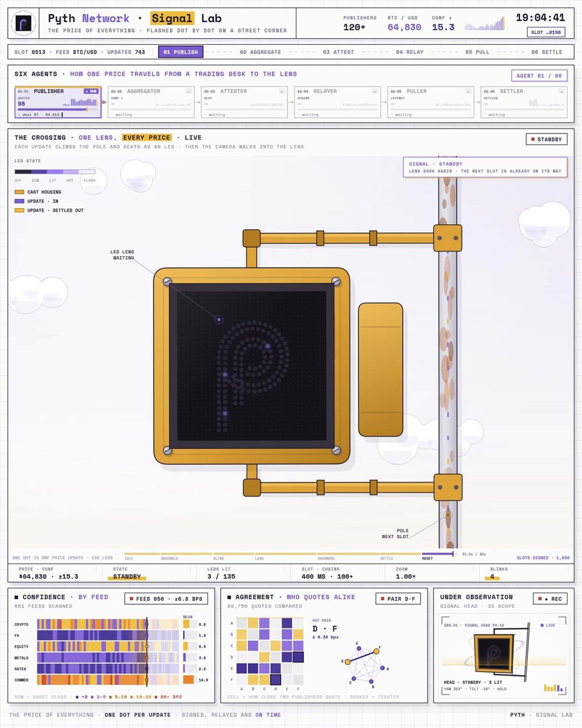Open the AG-04 RELAYER agent card
The width and height of the screenshot is (582, 728).
click(x=338, y=102)
